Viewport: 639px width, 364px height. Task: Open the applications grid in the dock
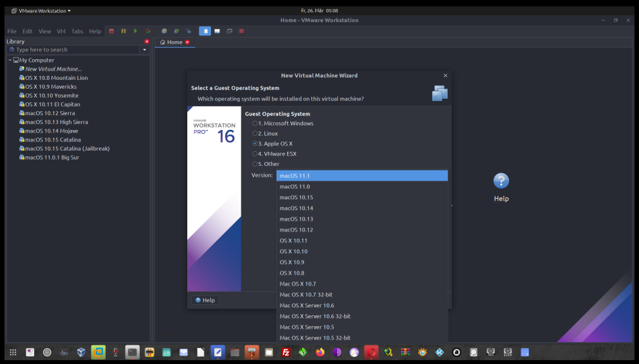13,352
